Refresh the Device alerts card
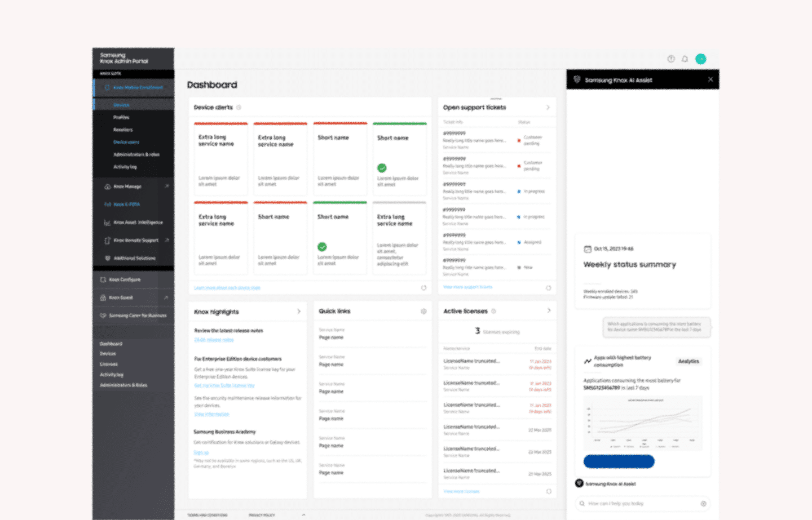This screenshot has height=520, width=812. pyautogui.click(x=423, y=288)
